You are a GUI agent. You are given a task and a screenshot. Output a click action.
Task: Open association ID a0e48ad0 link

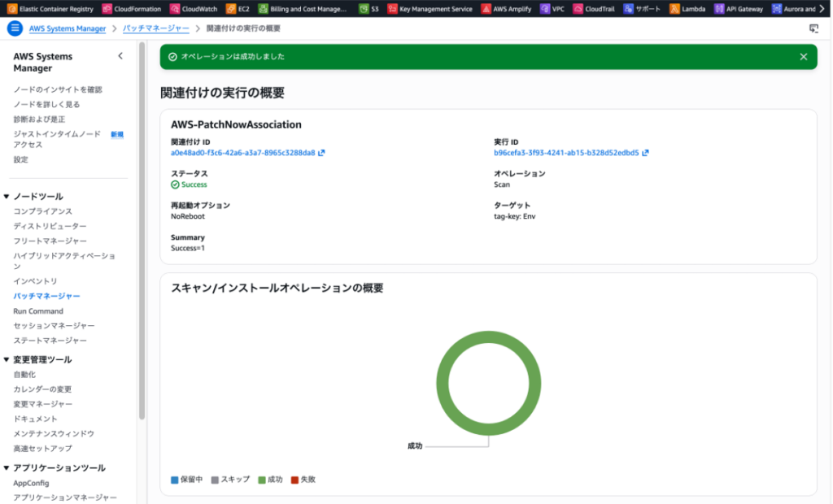click(242, 153)
